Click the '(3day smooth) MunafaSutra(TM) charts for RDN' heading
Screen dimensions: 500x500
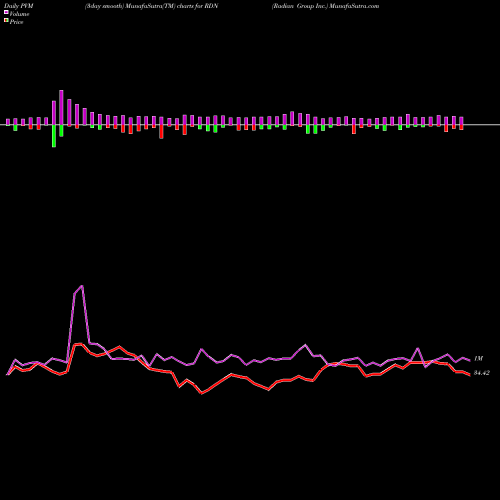pos(151,6)
